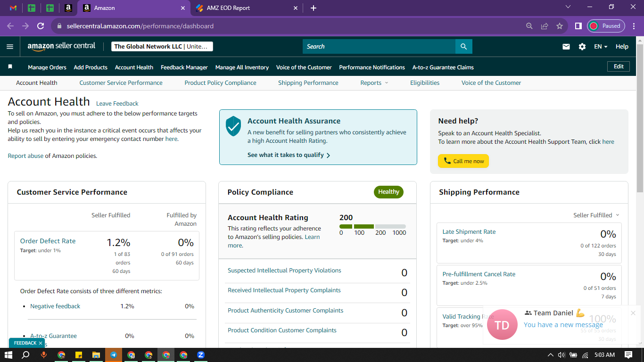Click the amazon seller central logo

(x=61, y=46)
